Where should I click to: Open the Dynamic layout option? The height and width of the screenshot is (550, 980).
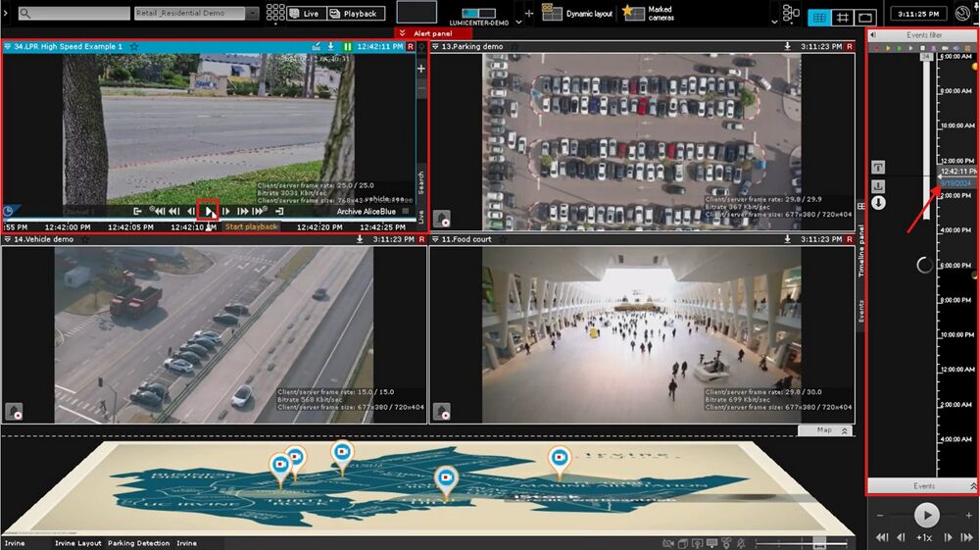point(577,14)
